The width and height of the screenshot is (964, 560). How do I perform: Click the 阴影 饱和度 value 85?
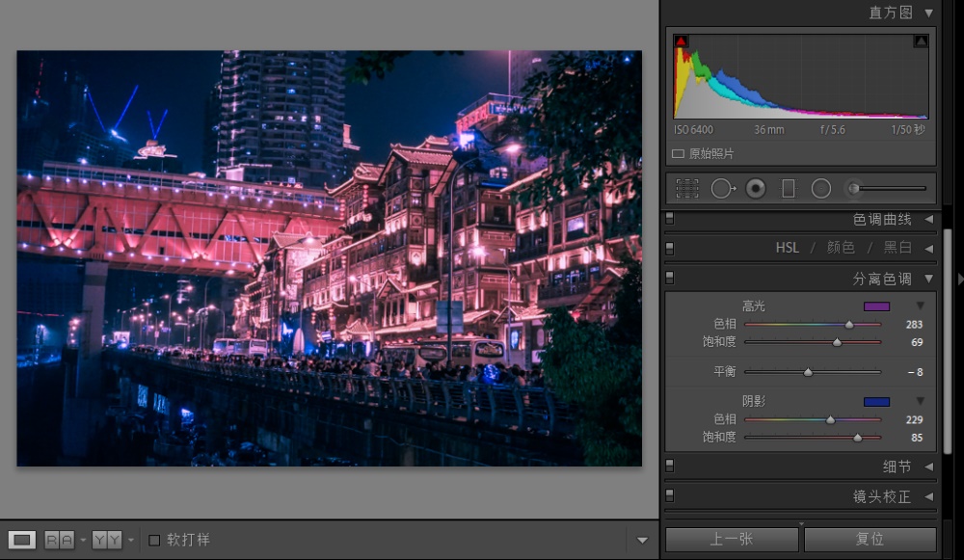click(x=918, y=438)
